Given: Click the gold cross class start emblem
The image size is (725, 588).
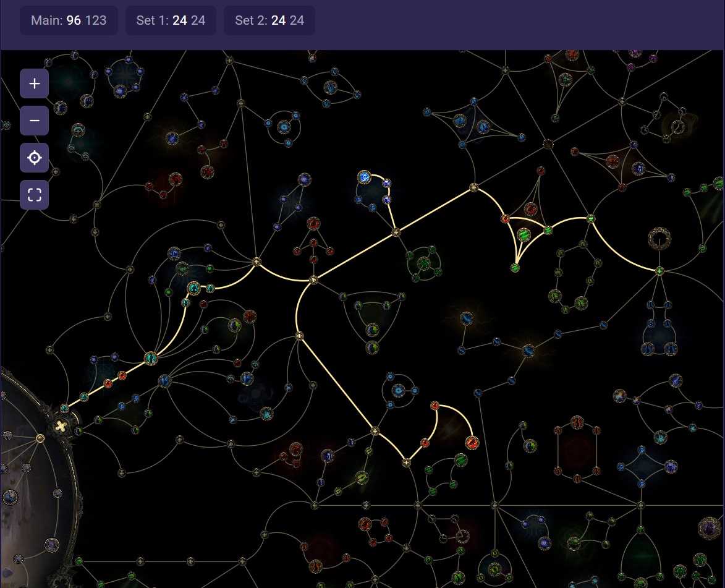Looking at the screenshot, I should point(61,425).
